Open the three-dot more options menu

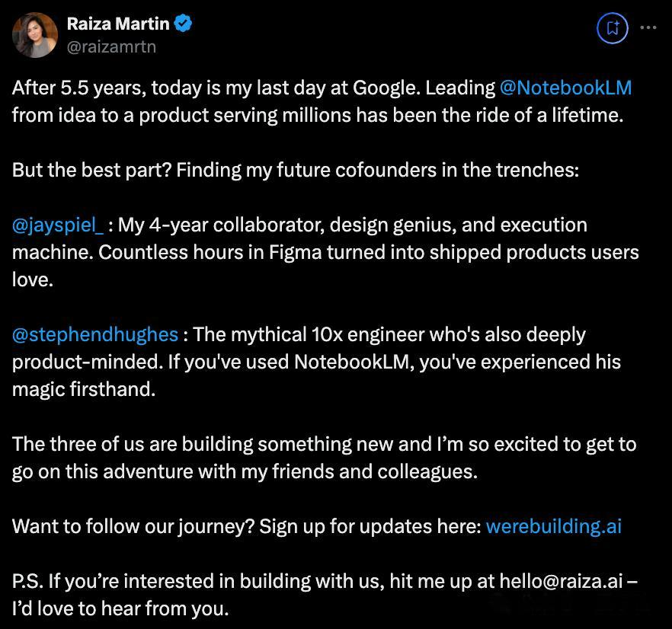tap(648, 27)
